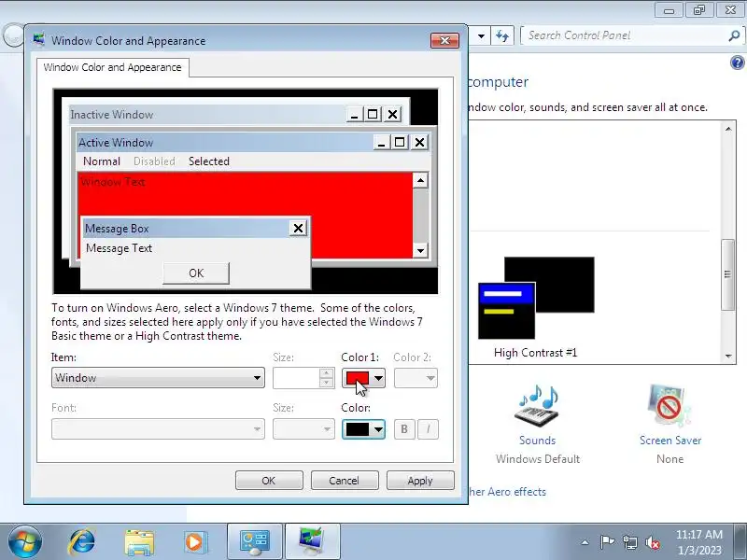Click the Search Control Panel field
This screenshot has height=560, width=747.
click(626, 35)
